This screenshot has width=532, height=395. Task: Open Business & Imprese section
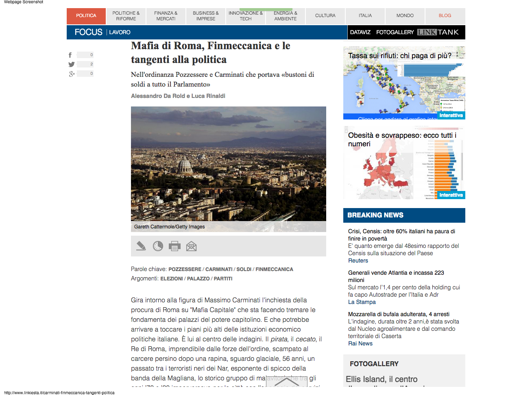pos(206,16)
